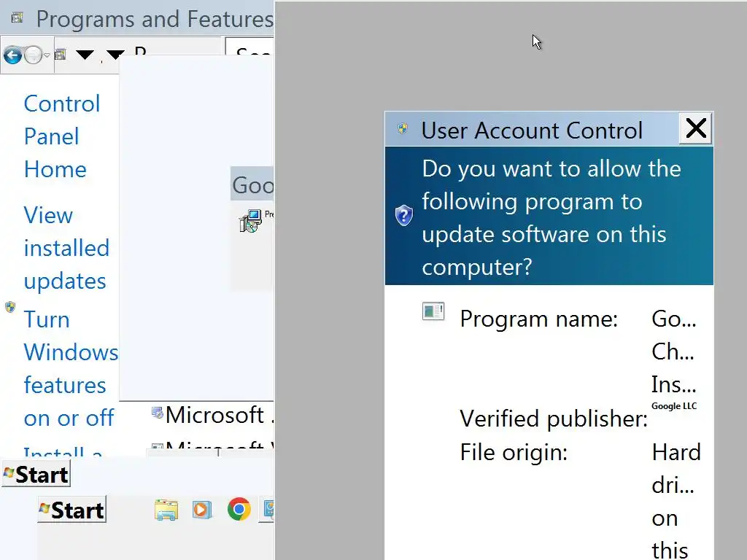Click the User Account Control title text
This screenshot has width=747, height=560.
point(532,131)
